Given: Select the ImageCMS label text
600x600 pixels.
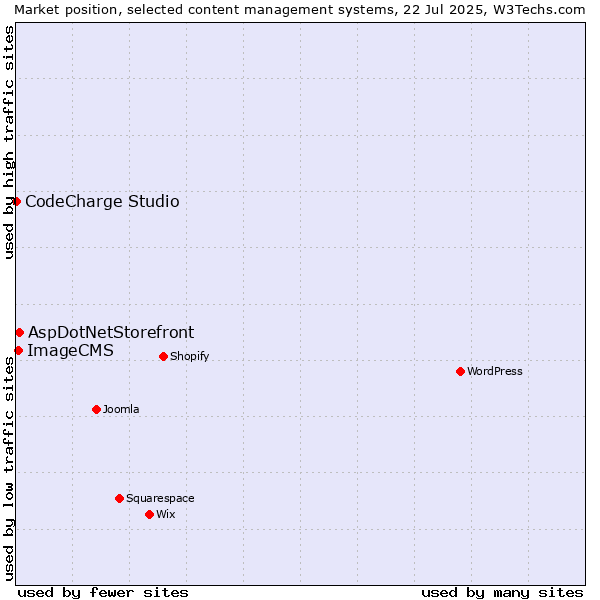Looking at the screenshot, I should pos(70,351).
